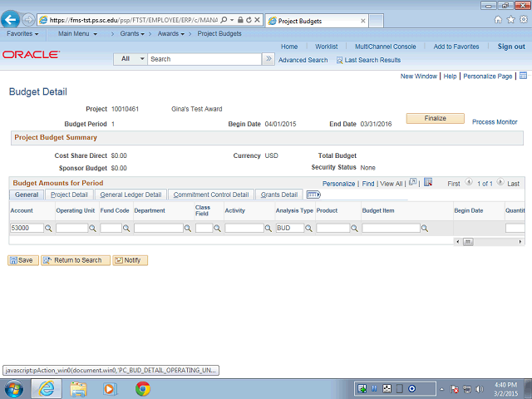The width and height of the screenshot is (532, 399).
Task: Go to next row with the arrow icon
Action: (x=500, y=182)
